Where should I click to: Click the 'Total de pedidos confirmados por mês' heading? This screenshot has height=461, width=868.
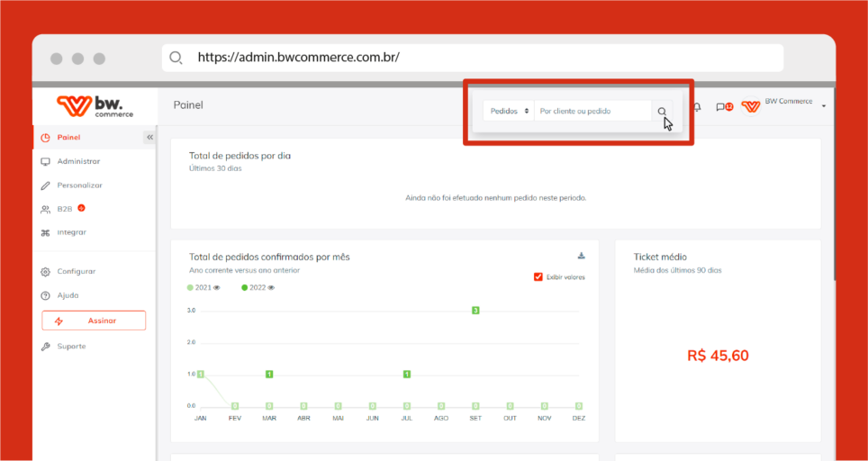tap(269, 258)
